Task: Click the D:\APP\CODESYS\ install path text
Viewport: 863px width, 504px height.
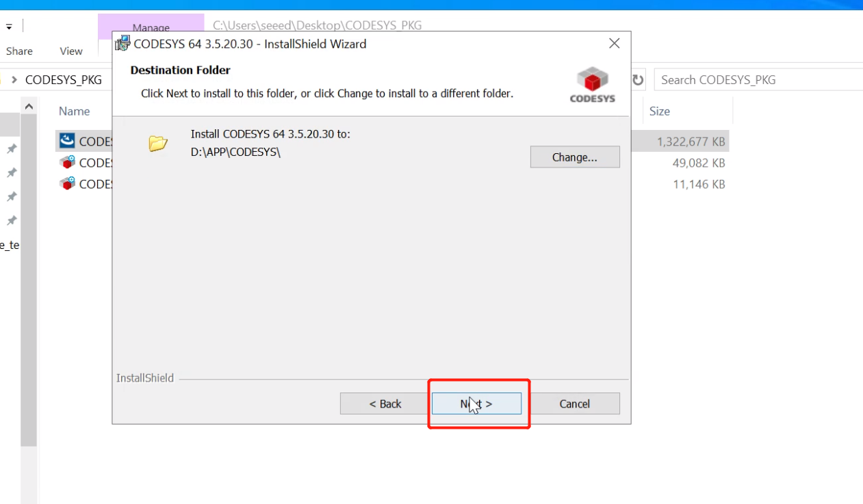Action: pyautogui.click(x=235, y=152)
